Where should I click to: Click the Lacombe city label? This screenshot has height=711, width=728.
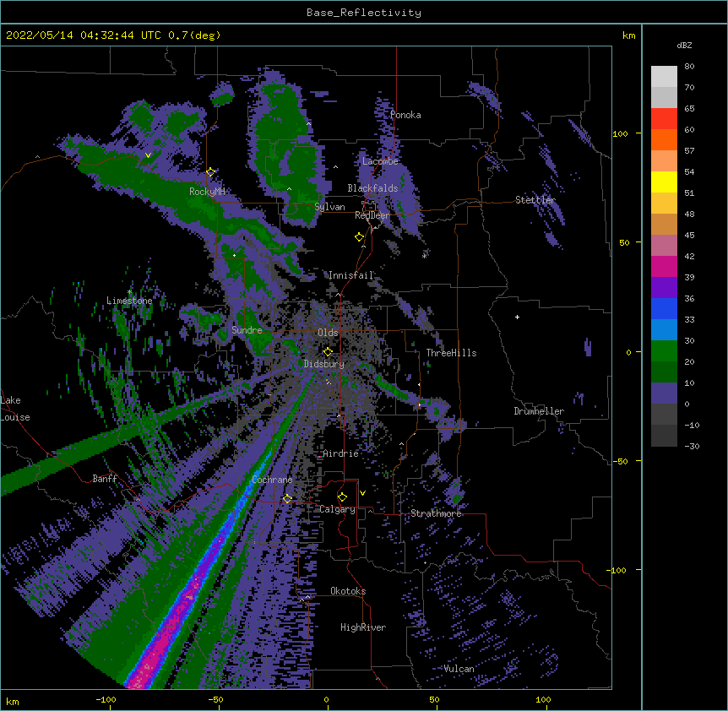(x=380, y=161)
